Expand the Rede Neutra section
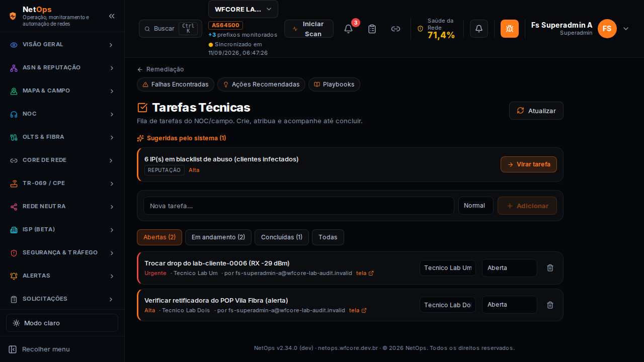The image size is (644, 362). click(x=111, y=207)
